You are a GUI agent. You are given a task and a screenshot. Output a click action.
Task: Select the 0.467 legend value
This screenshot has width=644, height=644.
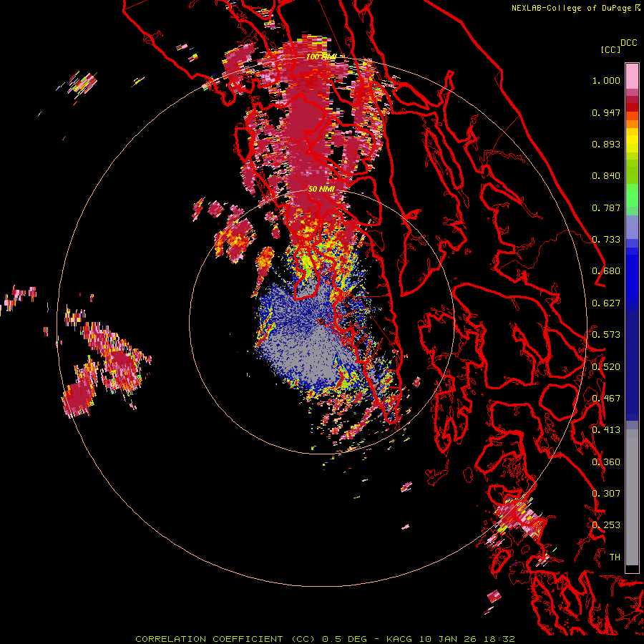click(606, 399)
